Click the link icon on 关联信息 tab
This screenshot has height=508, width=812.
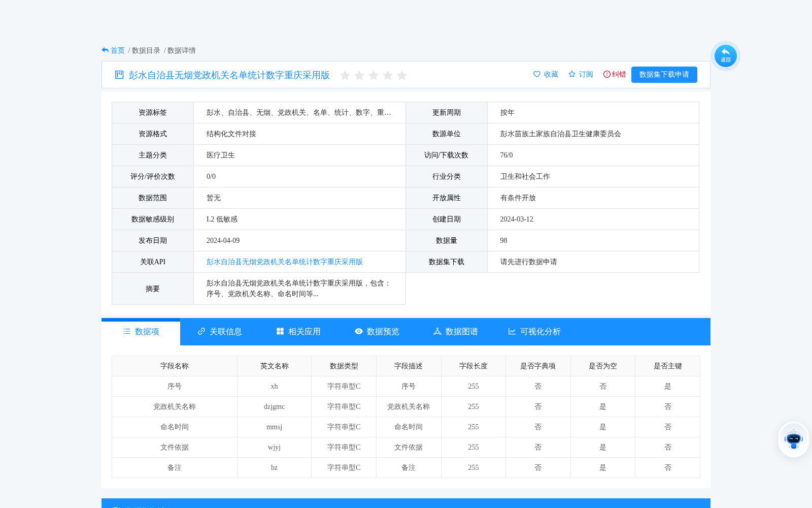pyautogui.click(x=201, y=331)
